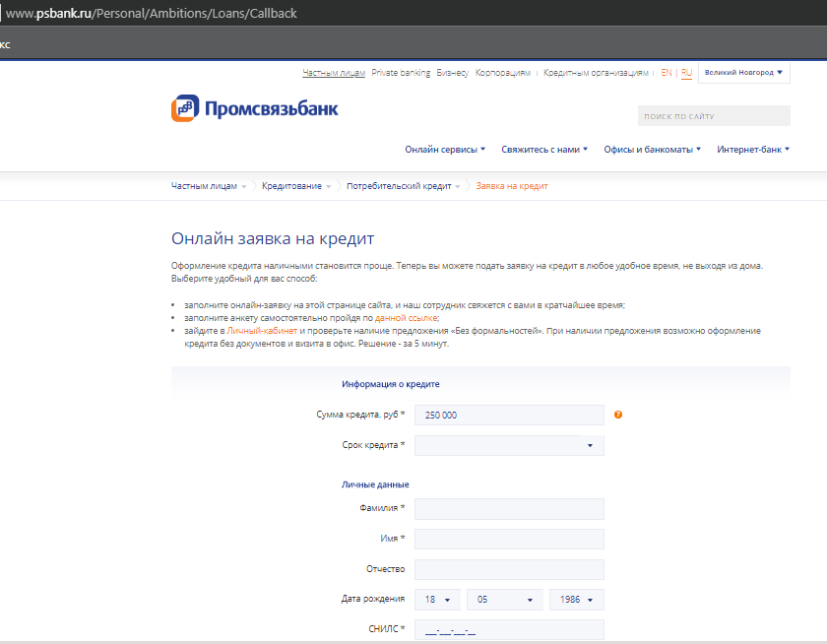Open the Личный-кабинет link
827x644 pixels.
click(x=262, y=331)
